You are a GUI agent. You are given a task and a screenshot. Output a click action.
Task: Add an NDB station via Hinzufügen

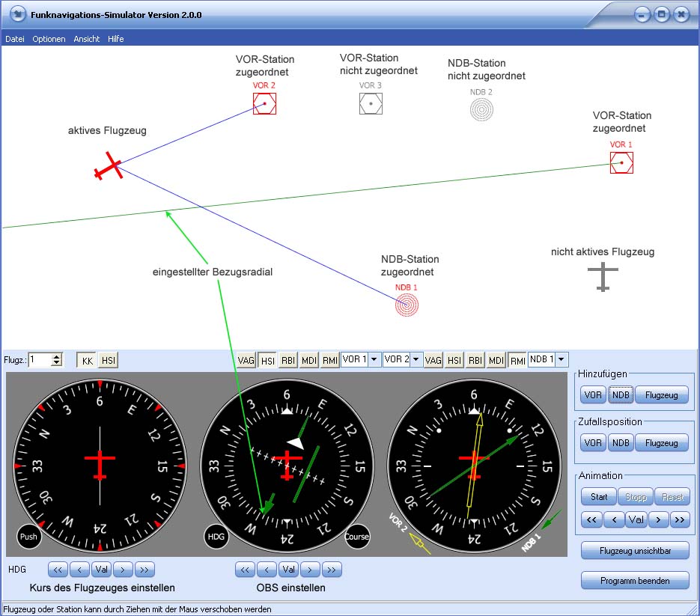click(x=621, y=395)
